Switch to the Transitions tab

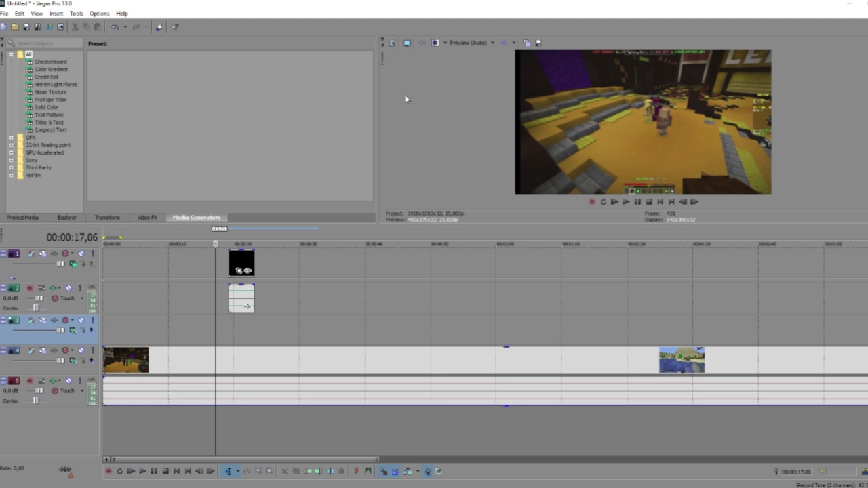(x=107, y=218)
